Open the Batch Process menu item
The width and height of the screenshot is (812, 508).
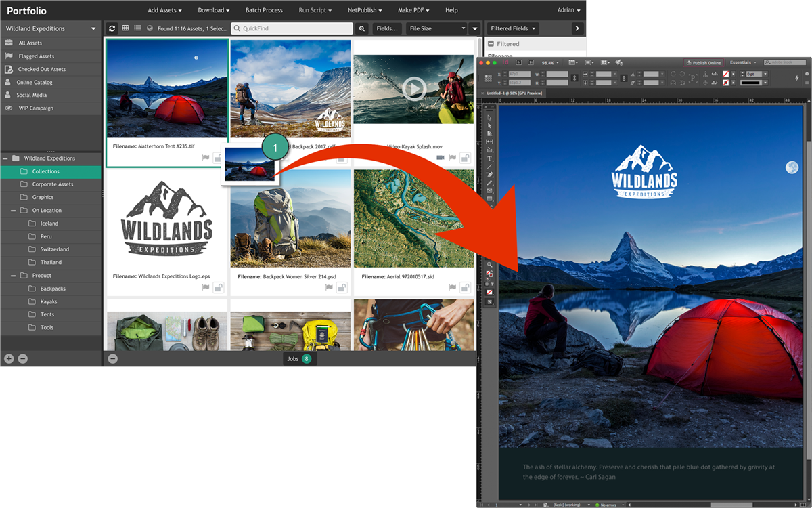[264, 10]
